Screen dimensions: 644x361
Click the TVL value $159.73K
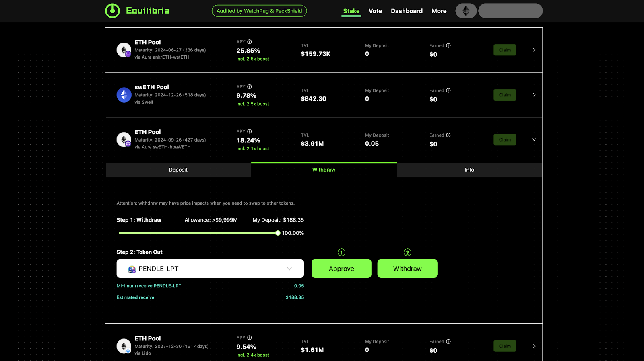(x=316, y=54)
